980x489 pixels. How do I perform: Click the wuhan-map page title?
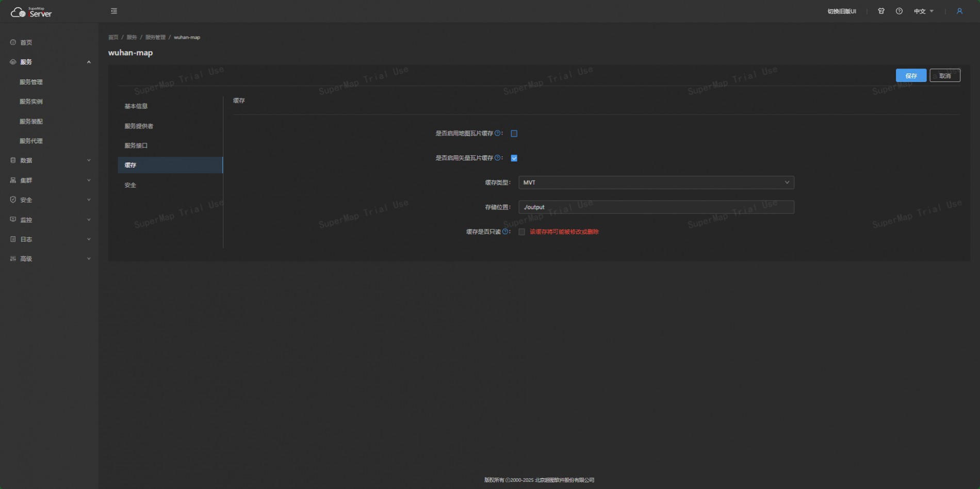click(130, 53)
